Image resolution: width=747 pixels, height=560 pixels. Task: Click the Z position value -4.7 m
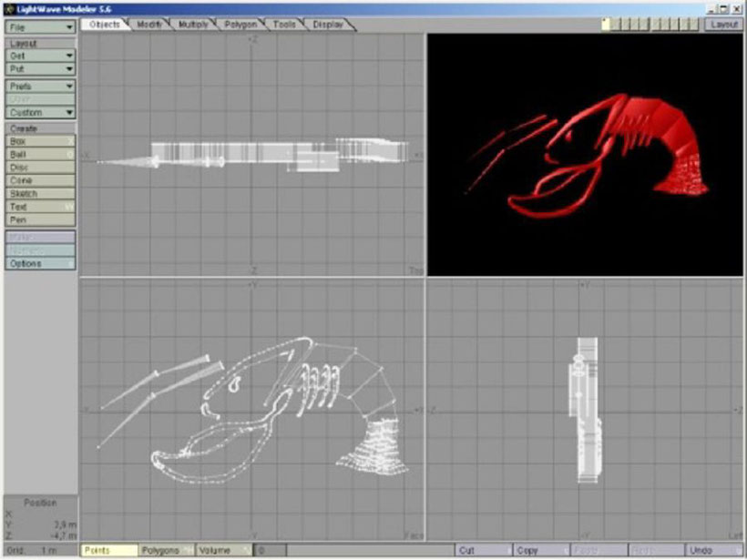[x=64, y=535]
